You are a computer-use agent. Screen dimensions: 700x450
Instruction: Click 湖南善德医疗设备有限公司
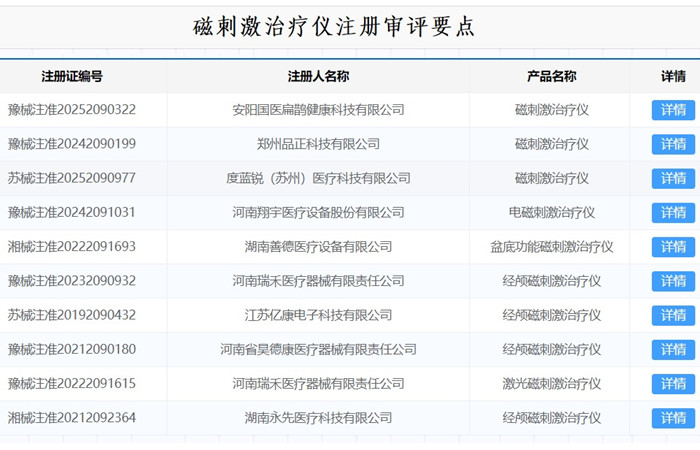click(x=318, y=247)
